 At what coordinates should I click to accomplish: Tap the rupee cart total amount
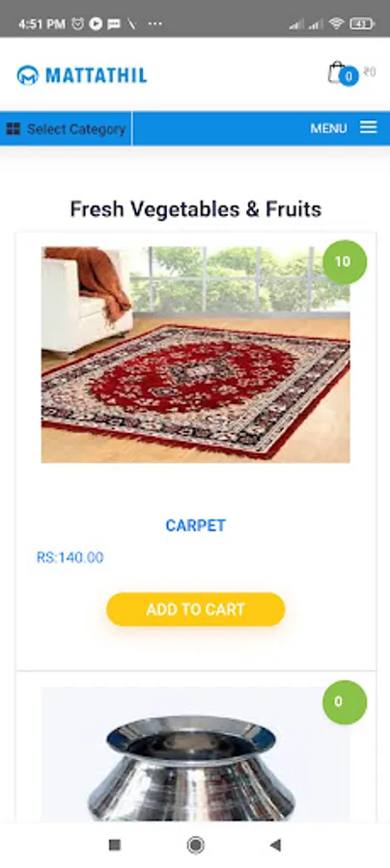[x=370, y=72]
